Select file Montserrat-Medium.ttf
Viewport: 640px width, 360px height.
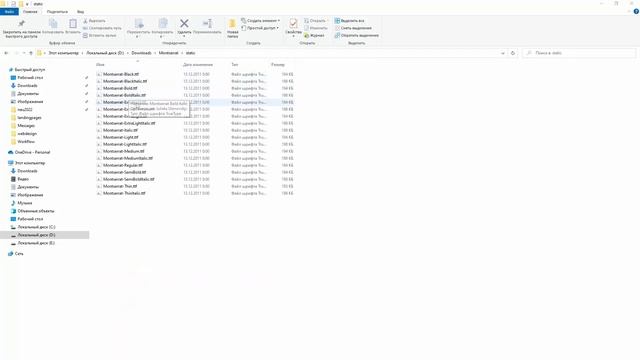[x=124, y=151]
